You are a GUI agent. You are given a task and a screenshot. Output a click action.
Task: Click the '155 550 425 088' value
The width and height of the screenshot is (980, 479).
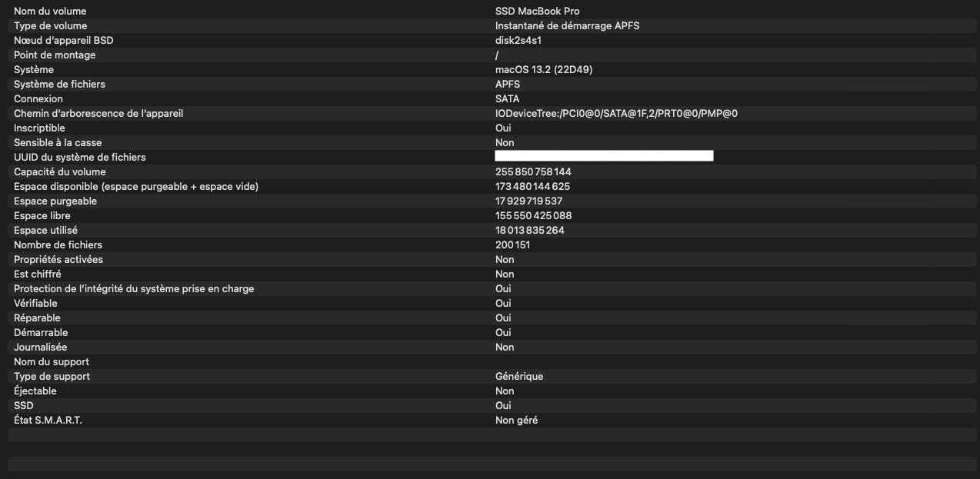click(533, 216)
